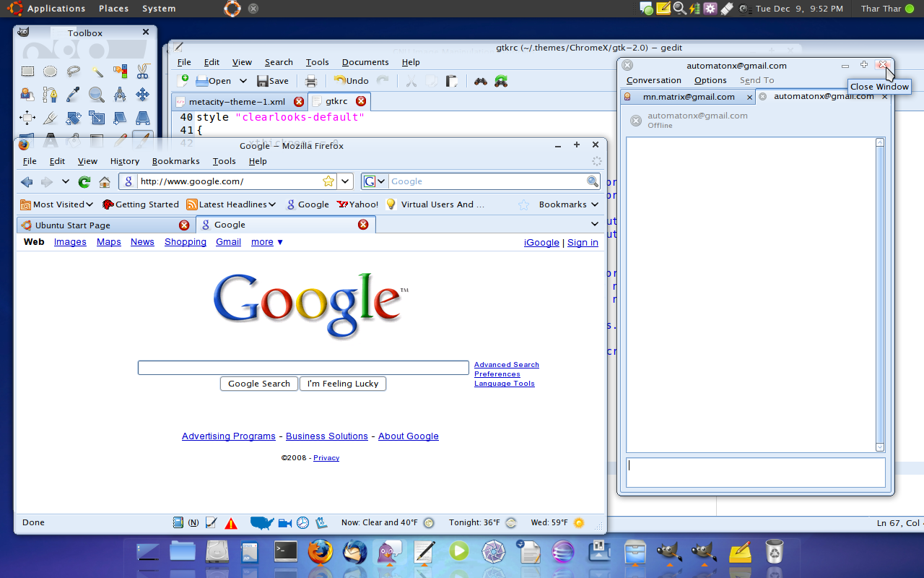
Task: Open the Conversation menu in chat window
Action: pyautogui.click(x=654, y=80)
